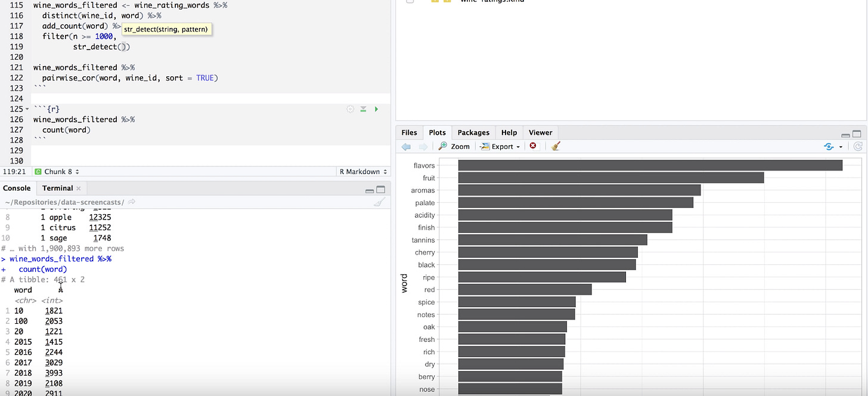Collapse chunk with fold arrow at line 125
Viewport: 868px width, 396px height.
tap(28, 110)
